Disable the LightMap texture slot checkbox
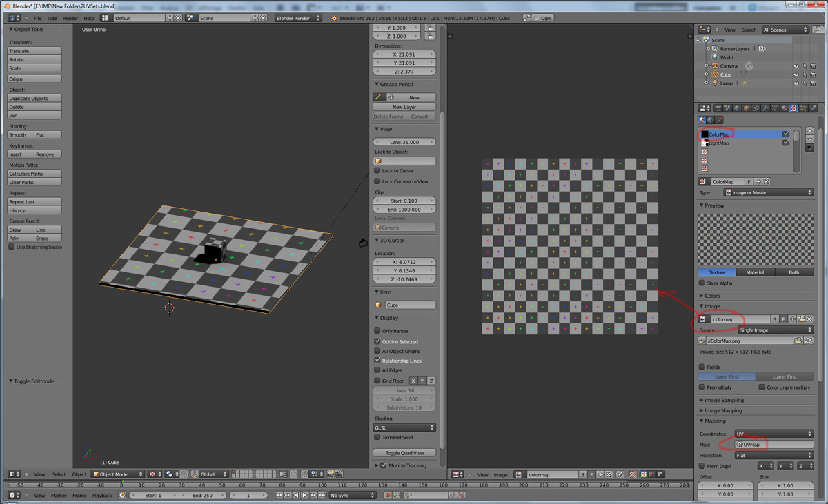 click(x=786, y=143)
